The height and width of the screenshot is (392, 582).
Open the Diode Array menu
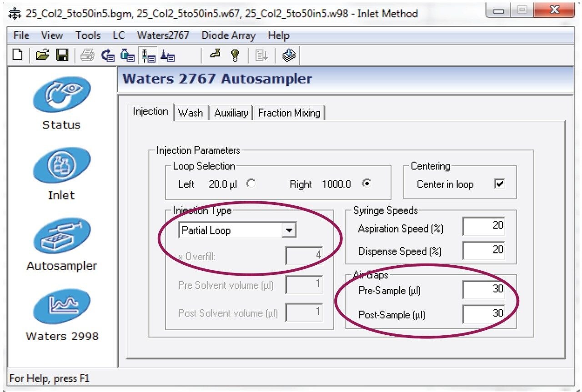coord(228,35)
